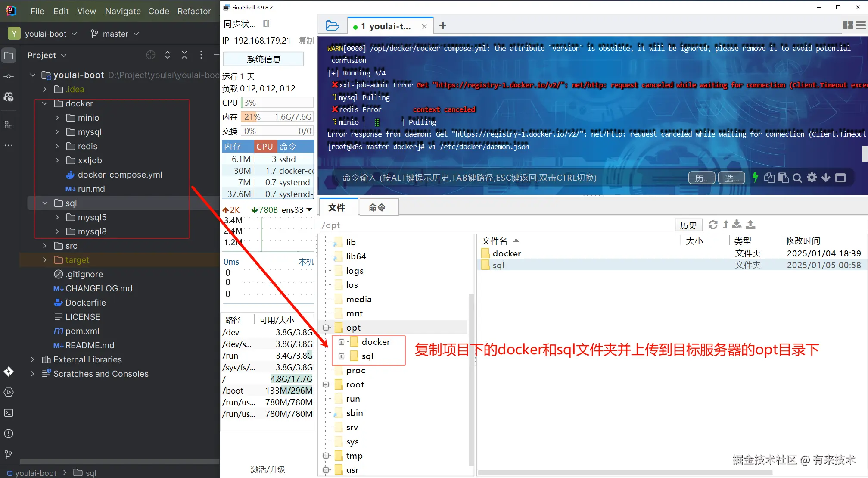Open terminal search magnifier icon
Viewport: 868px width, 478px height.
[797, 178]
